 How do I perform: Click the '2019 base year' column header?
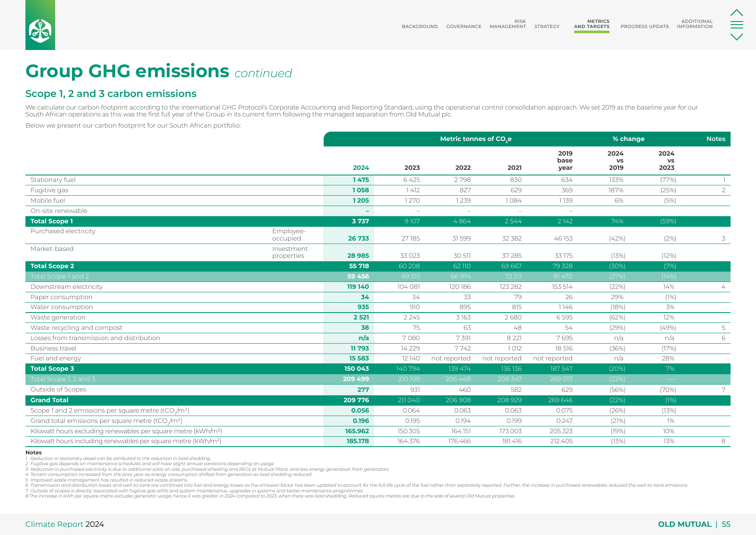click(x=565, y=160)
